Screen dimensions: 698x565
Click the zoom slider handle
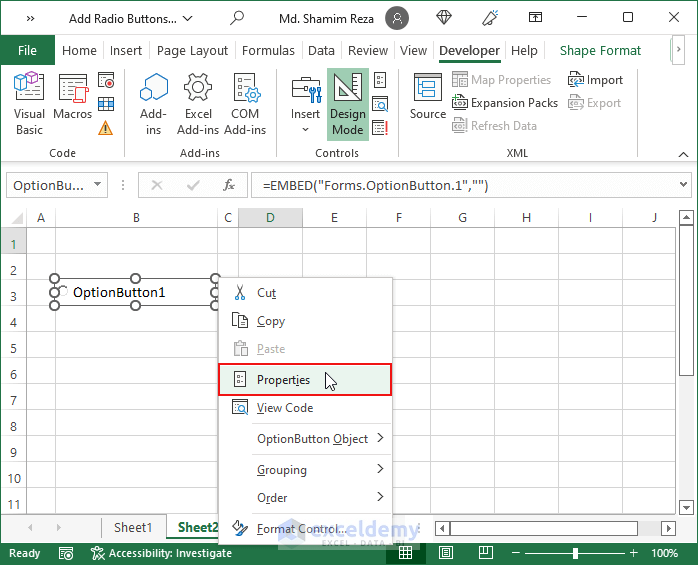pyautogui.click(x=575, y=553)
